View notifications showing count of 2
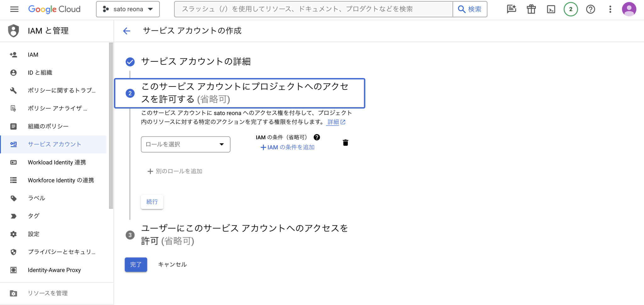The height and width of the screenshot is (305, 644). (x=571, y=9)
